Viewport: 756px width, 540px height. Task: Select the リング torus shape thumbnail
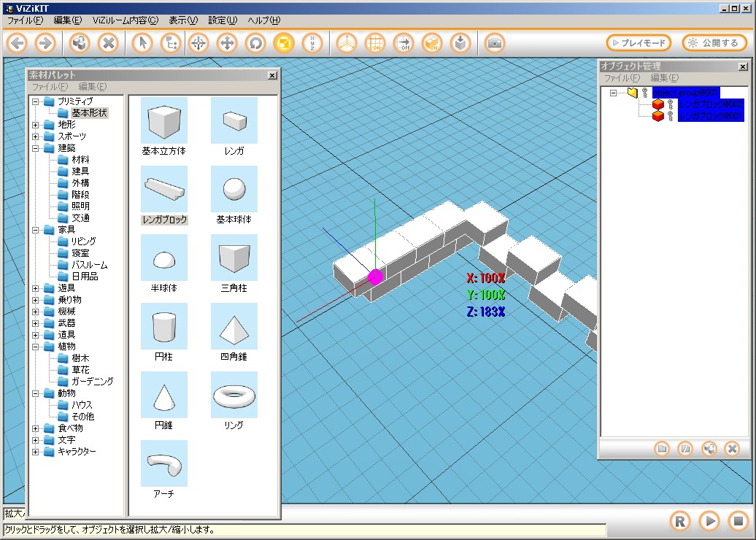click(x=234, y=395)
